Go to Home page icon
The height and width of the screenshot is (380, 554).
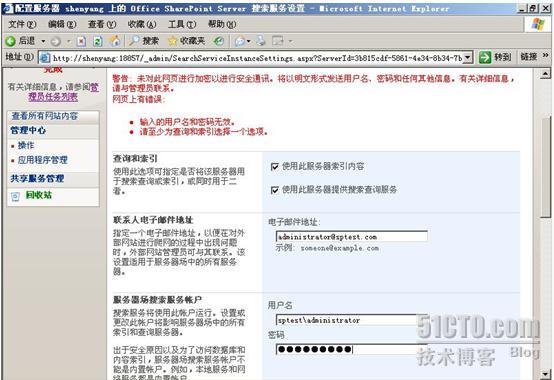click(115, 41)
